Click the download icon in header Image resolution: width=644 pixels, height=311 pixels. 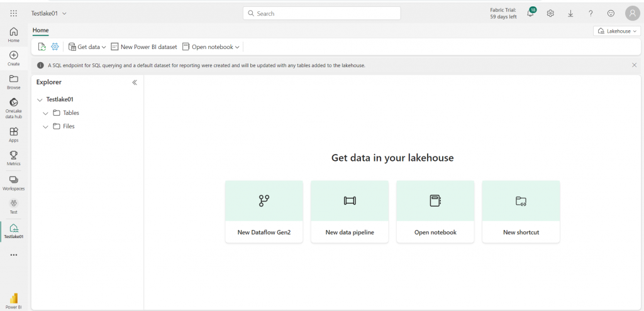click(x=570, y=14)
